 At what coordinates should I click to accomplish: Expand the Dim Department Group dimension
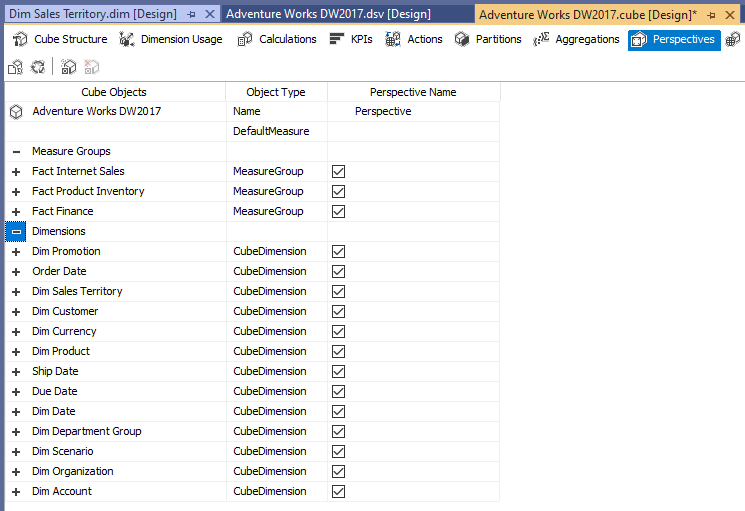coord(16,432)
